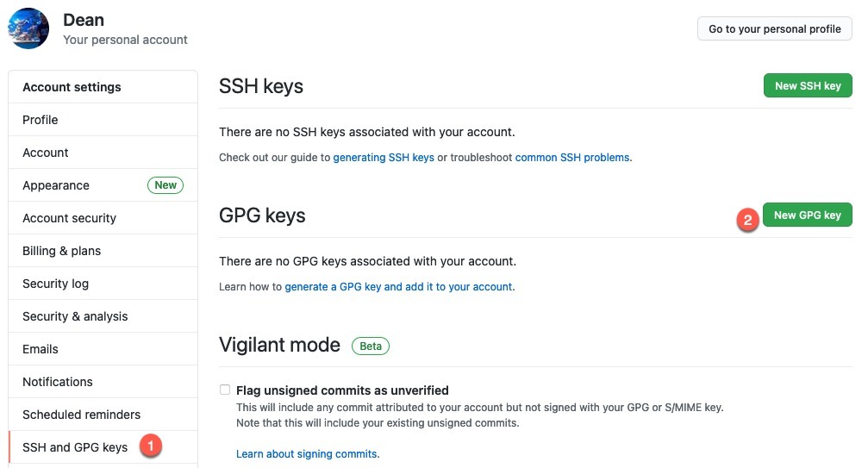Select Emails in the sidebar
Screen dimensions: 868x468
pyautogui.click(x=103, y=349)
